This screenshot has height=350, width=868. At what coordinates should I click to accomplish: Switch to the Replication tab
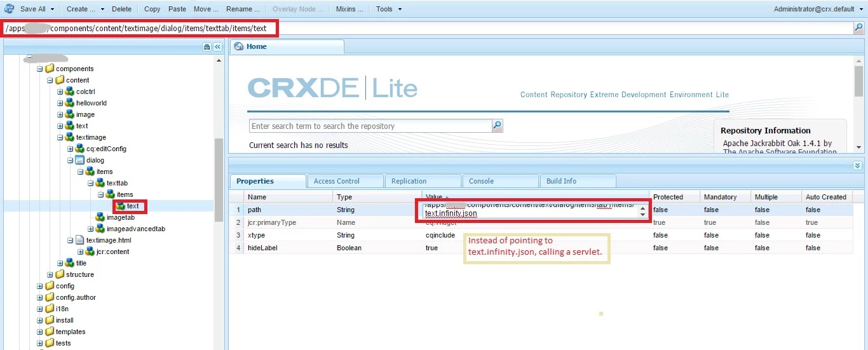423,181
